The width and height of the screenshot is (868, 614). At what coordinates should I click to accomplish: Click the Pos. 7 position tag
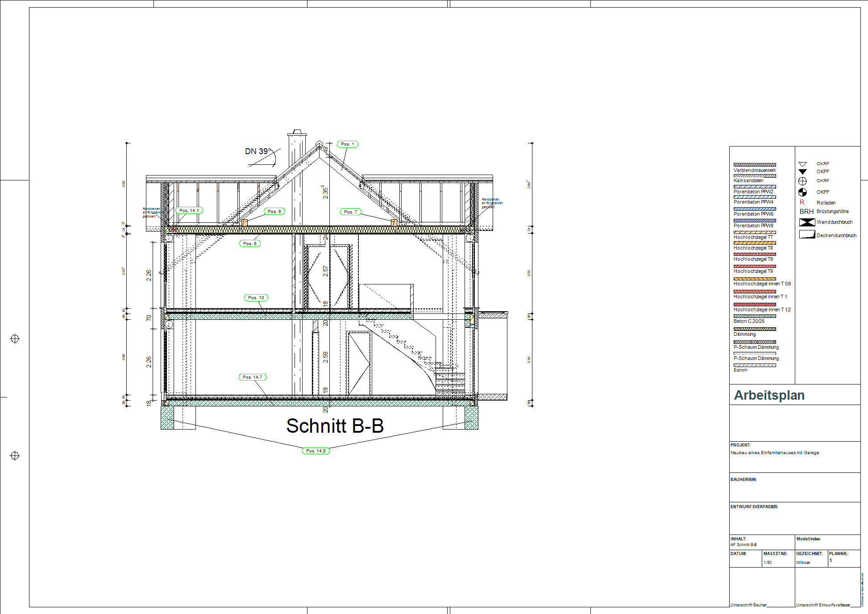350,212
